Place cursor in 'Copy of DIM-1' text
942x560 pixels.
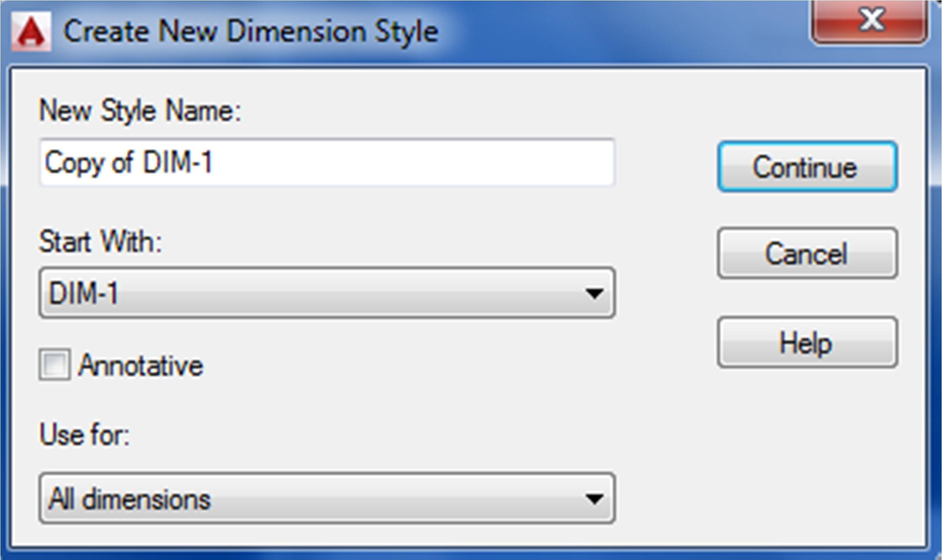pyautogui.click(x=129, y=162)
